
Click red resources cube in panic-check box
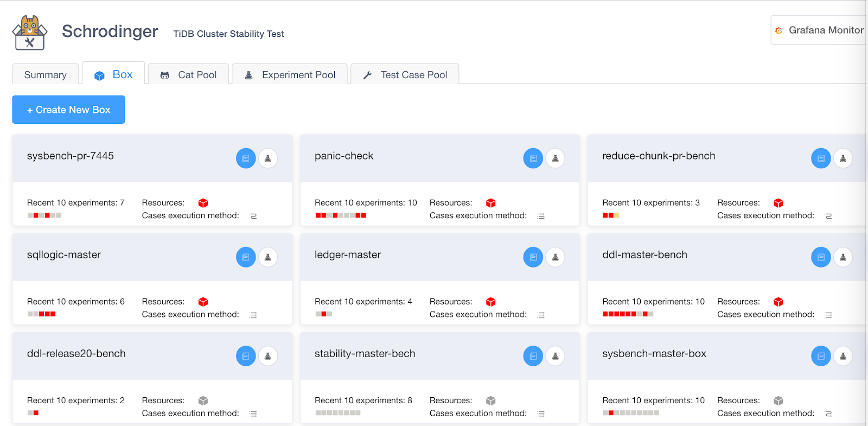click(x=491, y=203)
